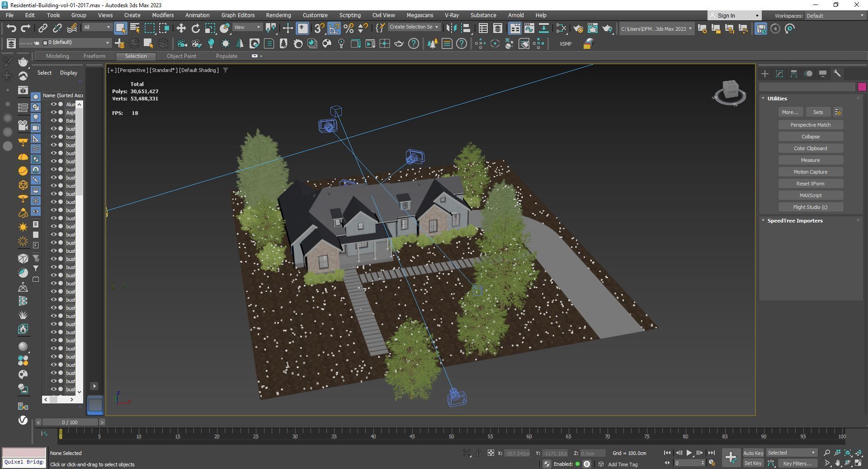868x469 pixels.
Task: Switch to the Populate ribbon tab
Action: point(226,56)
